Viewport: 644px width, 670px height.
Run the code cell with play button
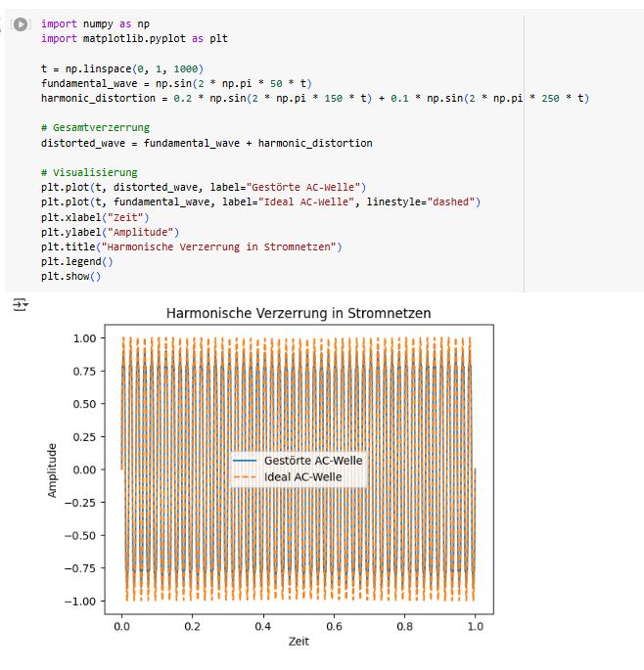(x=20, y=22)
